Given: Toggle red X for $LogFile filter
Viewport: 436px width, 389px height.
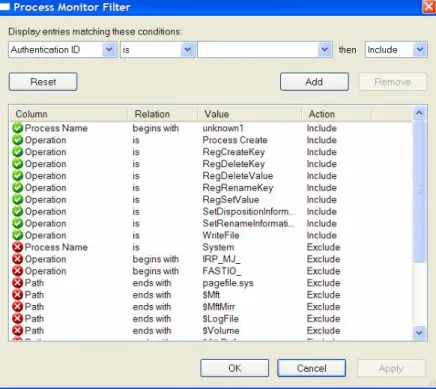Looking at the screenshot, I should tap(17, 319).
